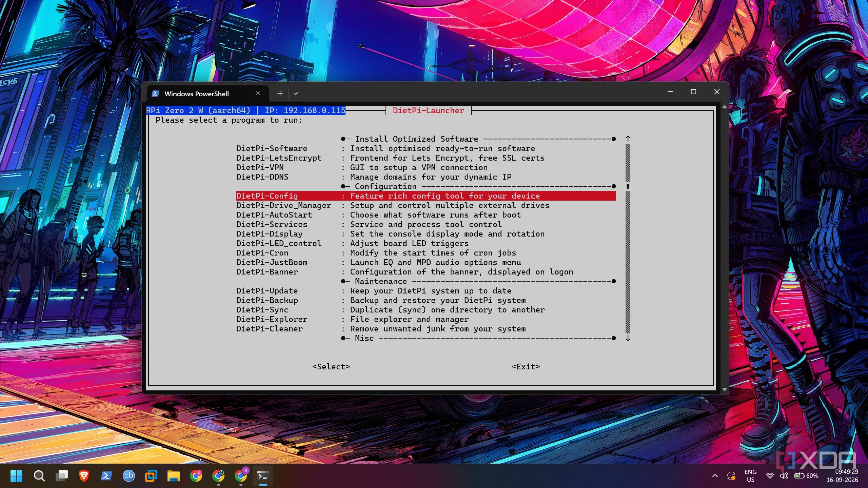This screenshot has height=488, width=868.
Task: Choose DietPi-Cleaner in the list
Action: [x=426, y=329]
